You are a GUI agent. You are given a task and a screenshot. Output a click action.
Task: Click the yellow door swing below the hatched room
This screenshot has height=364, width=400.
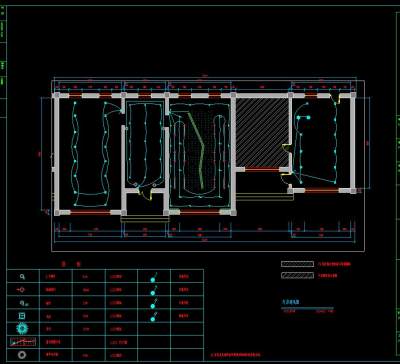pos(285,179)
